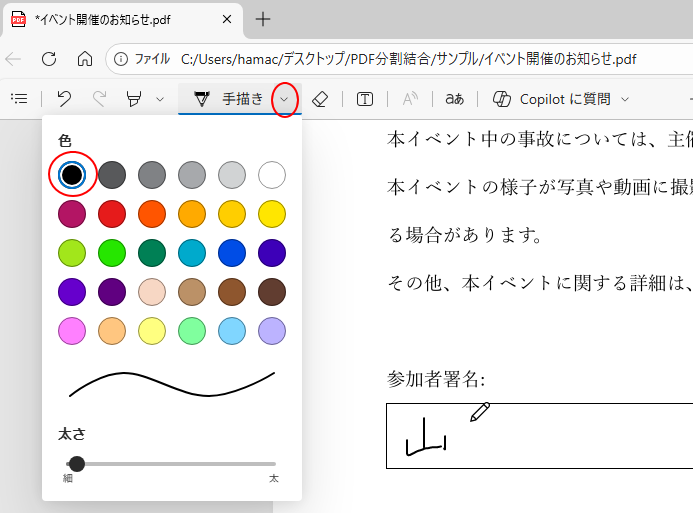
Task: Select the lime green swatch
Action: pyautogui.click(x=72, y=253)
